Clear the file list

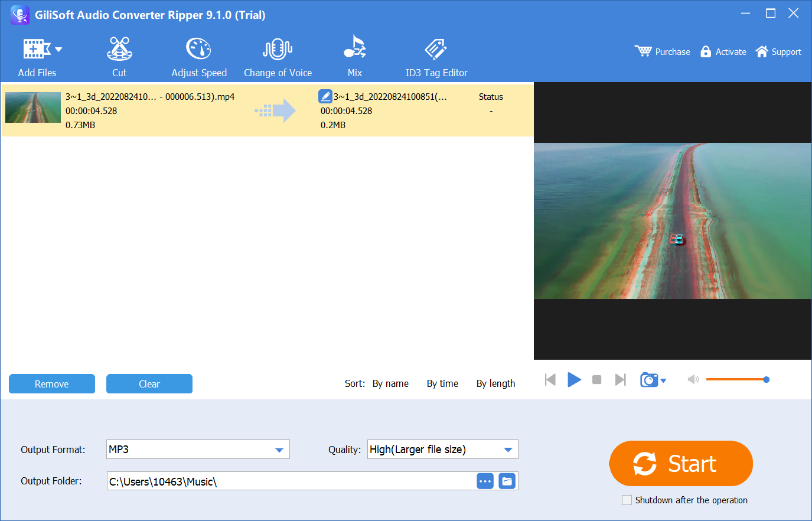click(x=149, y=383)
